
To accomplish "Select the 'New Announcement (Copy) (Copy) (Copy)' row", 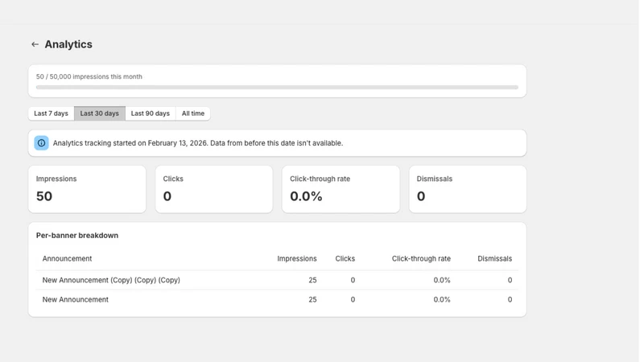I will click(277, 280).
